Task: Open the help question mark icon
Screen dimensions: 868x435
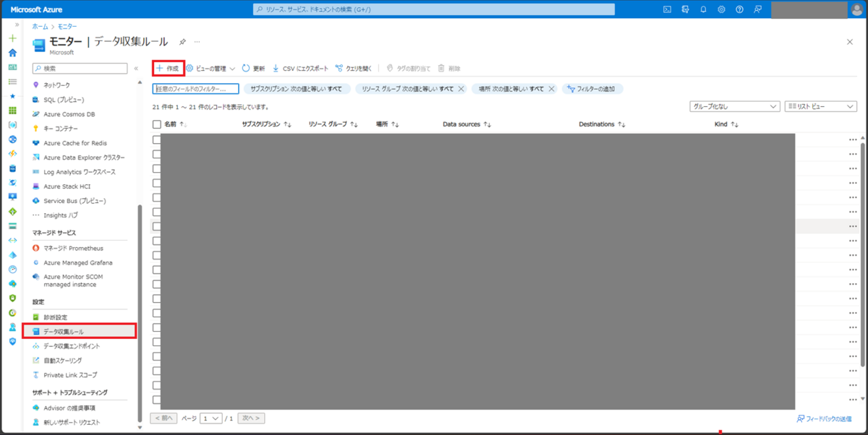Action: coord(739,9)
